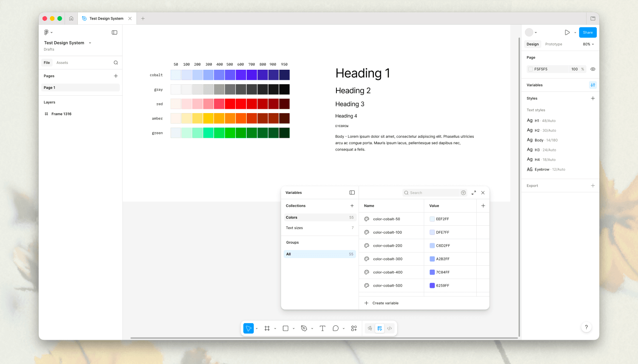The height and width of the screenshot is (364, 638).
Task: Click the page background color swatch F5F5F5
Action: point(530,69)
